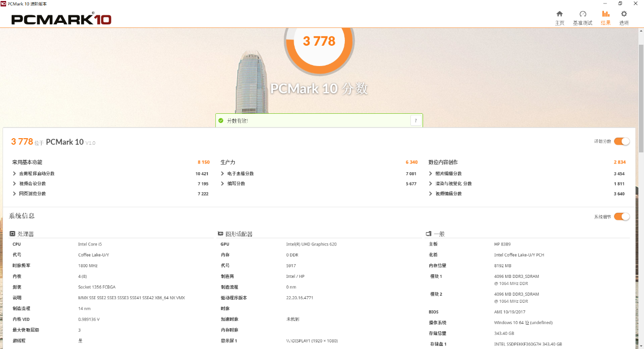Click the 1 811 rendering score value

point(619,184)
